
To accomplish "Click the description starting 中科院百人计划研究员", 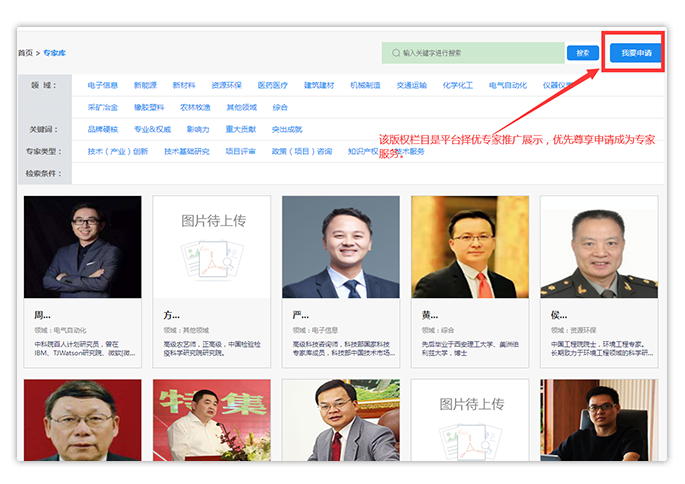I will [85, 349].
